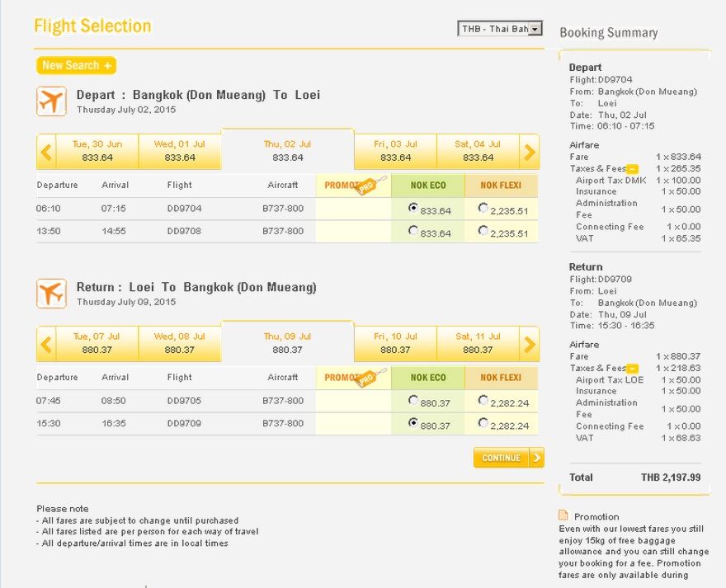This screenshot has height=588, width=726.
Task: Click flight number DD9705 in return table
Action: click(x=184, y=401)
